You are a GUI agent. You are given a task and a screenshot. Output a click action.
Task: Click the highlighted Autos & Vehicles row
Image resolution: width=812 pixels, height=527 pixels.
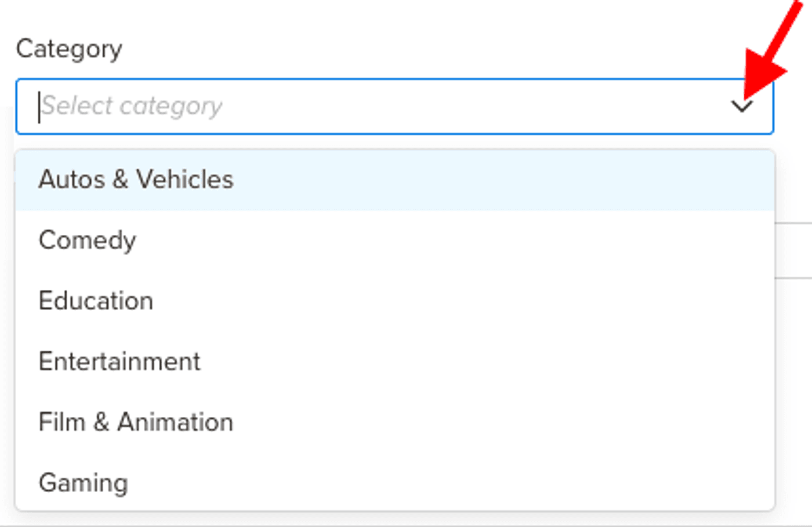click(x=135, y=180)
